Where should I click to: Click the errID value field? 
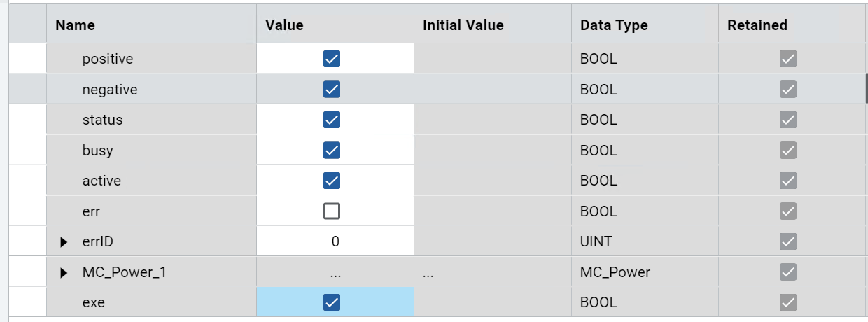pyautogui.click(x=335, y=241)
